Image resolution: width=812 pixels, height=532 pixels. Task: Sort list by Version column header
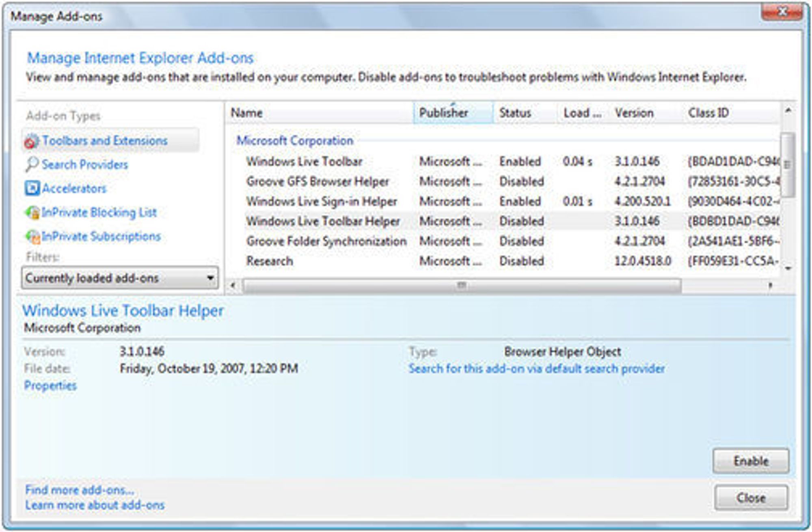pyautogui.click(x=646, y=113)
